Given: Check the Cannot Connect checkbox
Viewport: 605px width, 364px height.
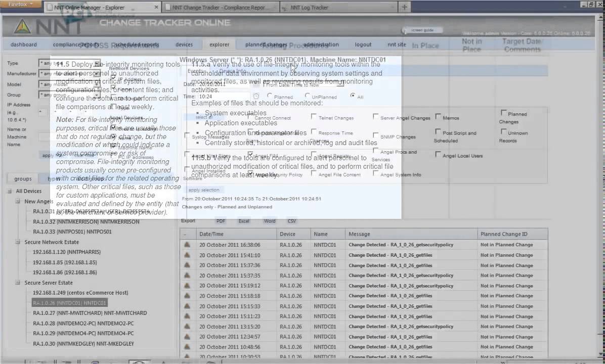Looking at the screenshot, I should click(250, 116).
